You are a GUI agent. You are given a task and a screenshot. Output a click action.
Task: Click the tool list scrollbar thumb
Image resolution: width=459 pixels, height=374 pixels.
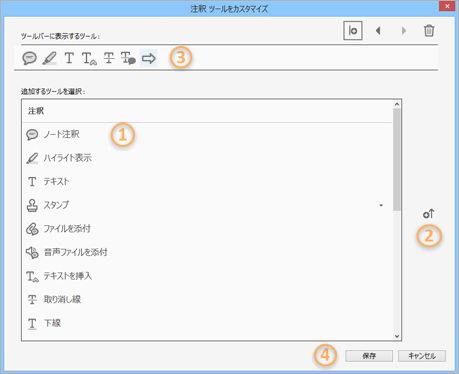(397, 160)
